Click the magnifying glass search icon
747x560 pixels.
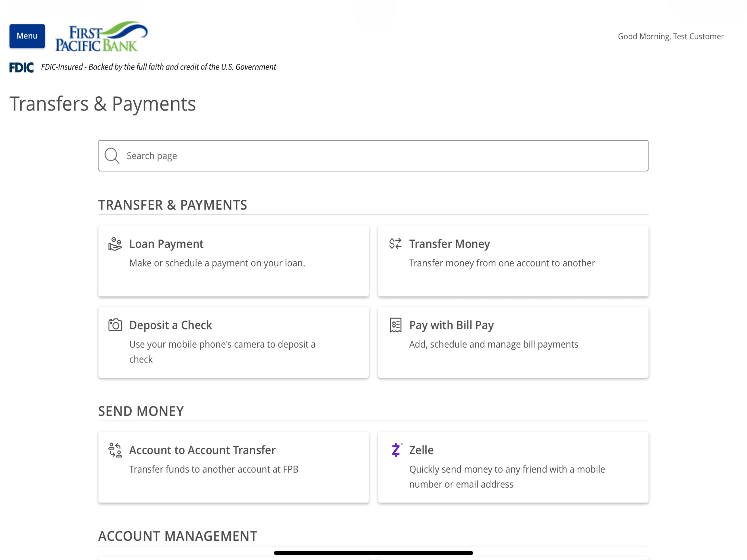pos(112,156)
